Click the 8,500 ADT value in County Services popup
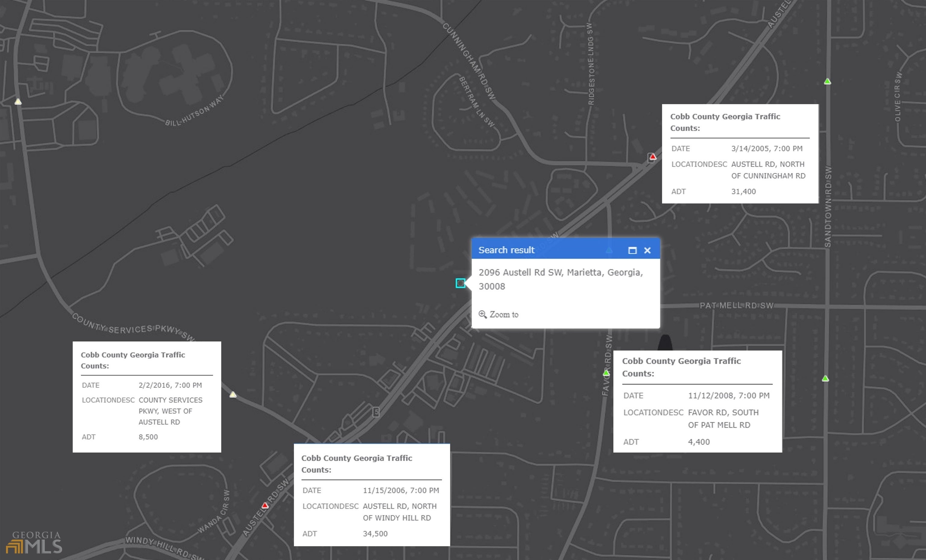 (148, 437)
